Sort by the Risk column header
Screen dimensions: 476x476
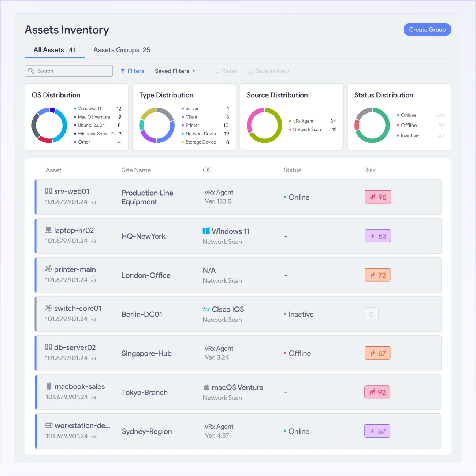370,170
